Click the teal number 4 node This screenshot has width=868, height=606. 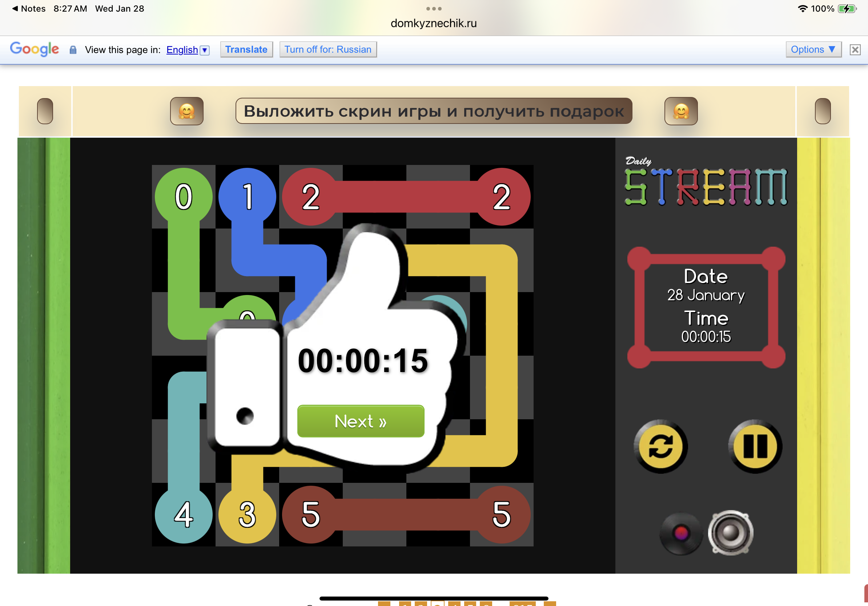[184, 514]
